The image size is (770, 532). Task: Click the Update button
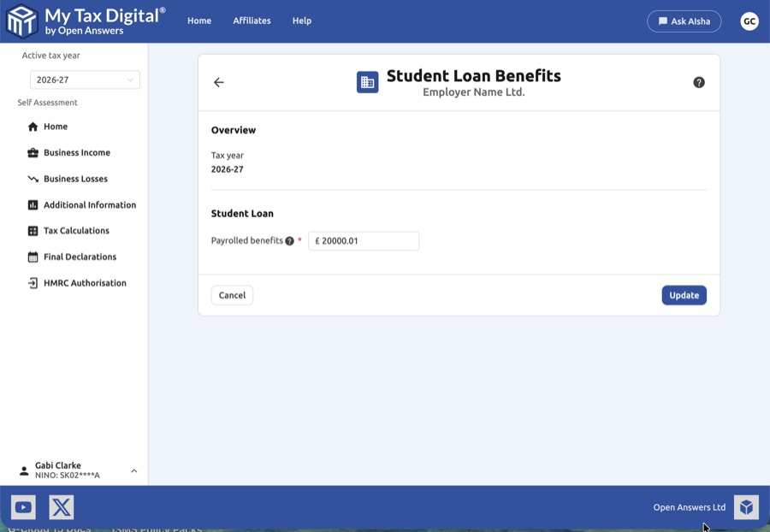coord(684,294)
